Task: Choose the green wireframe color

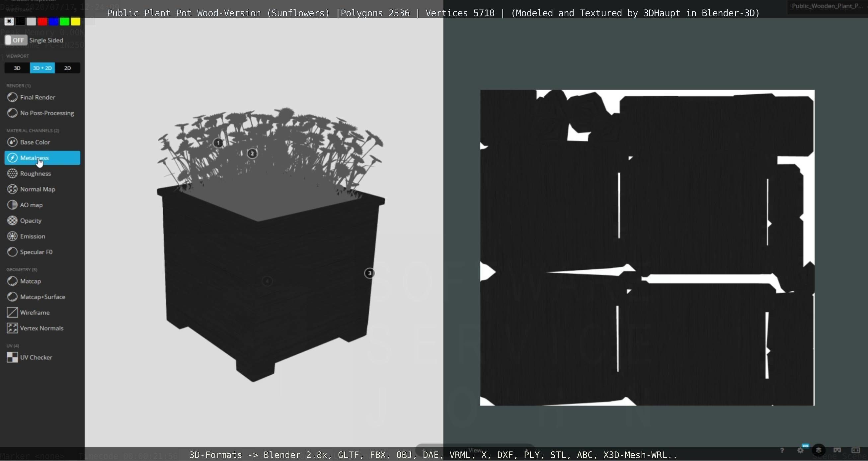Action: pos(65,22)
